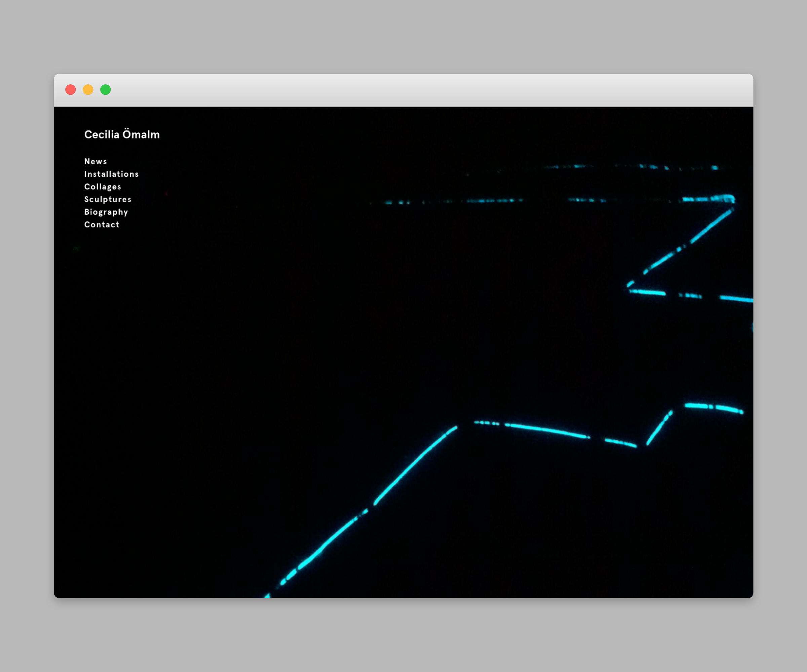
Task: Maximize window using green button
Action: click(106, 89)
